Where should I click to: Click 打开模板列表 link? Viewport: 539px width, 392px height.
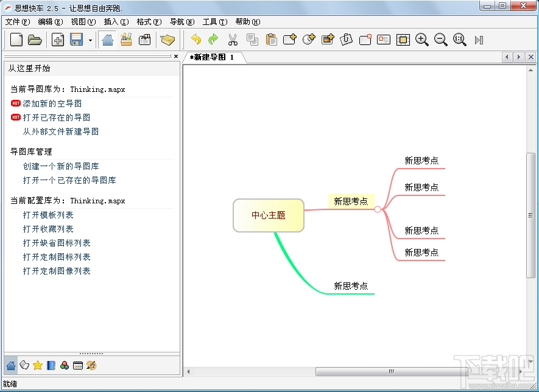(48, 215)
